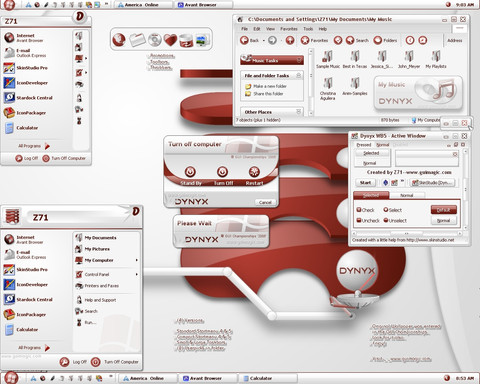
Task: Click the heart icon in the desktop dock
Action: [170, 40]
